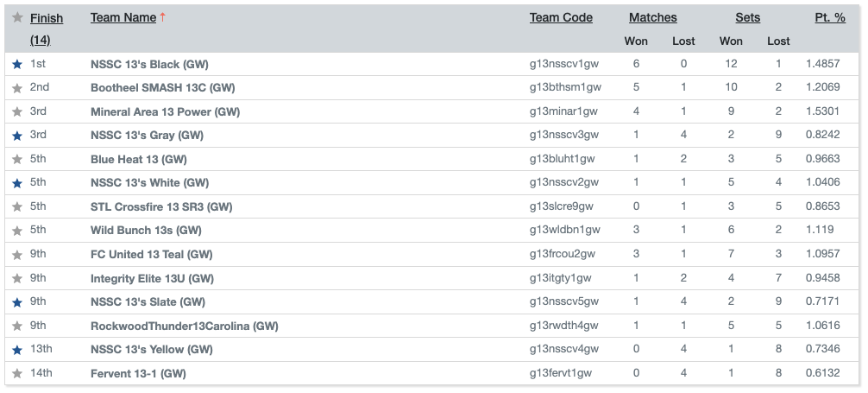868x393 pixels.
Task: Click the red sort direction arrow
Action: pyautogui.click(x=163, y=18)
